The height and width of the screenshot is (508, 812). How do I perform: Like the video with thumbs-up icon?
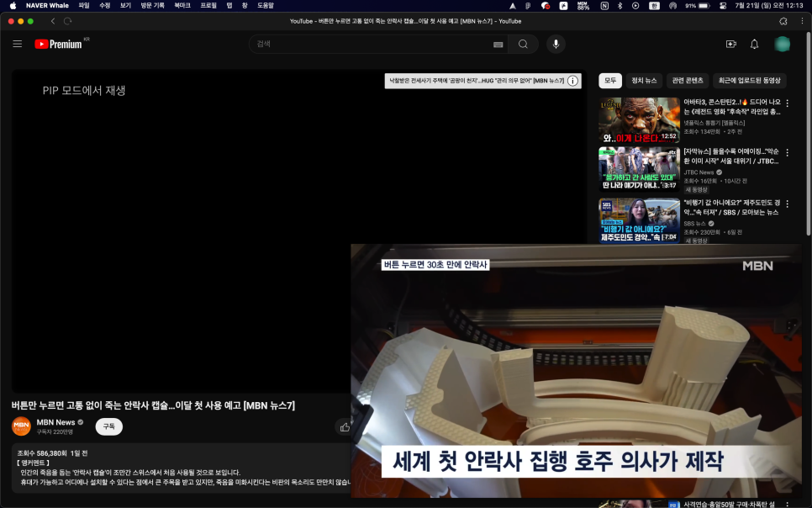pos(345,427)
